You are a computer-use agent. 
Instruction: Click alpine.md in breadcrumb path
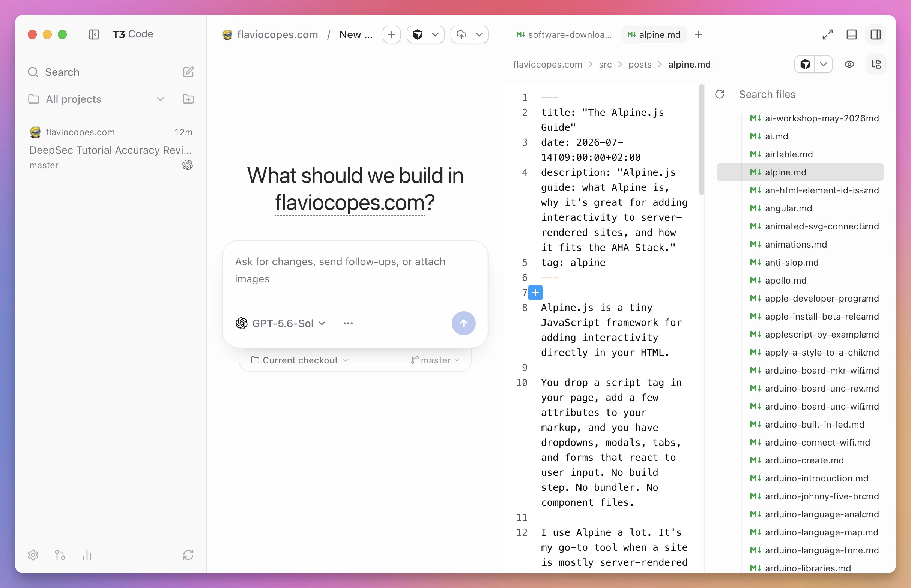(689, 64)
